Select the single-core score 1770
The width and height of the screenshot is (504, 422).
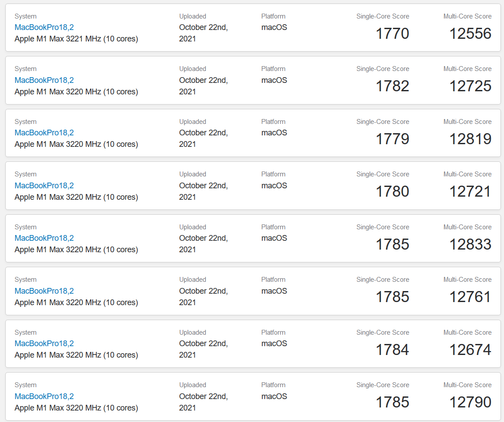click(x=392, y=33)
